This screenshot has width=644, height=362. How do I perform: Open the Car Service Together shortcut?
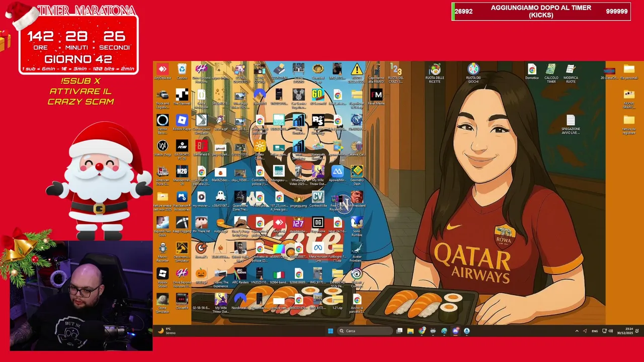[x=298, y=99]
